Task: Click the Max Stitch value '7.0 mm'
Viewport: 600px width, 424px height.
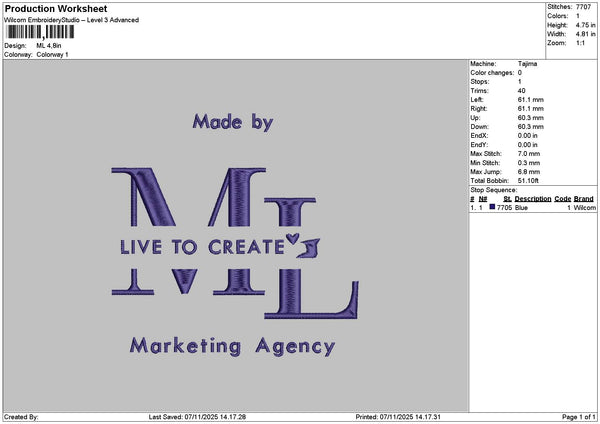Action: click(x=529, y=154)
